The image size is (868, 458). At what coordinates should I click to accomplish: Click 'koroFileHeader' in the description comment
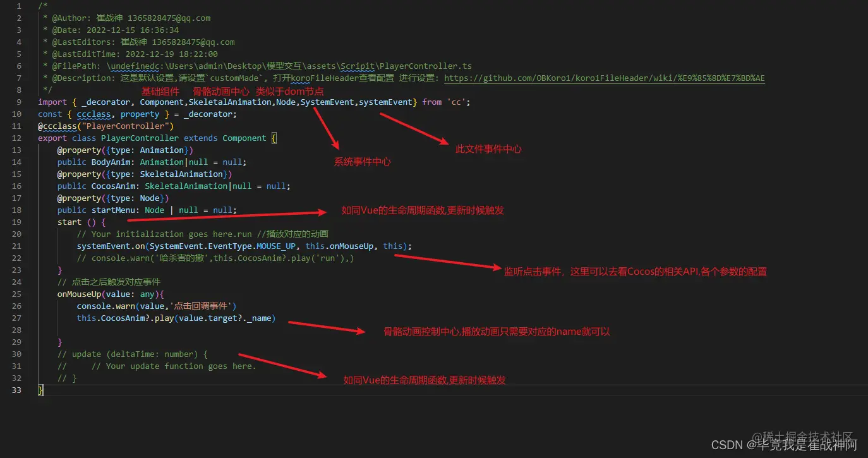[324, 78]
